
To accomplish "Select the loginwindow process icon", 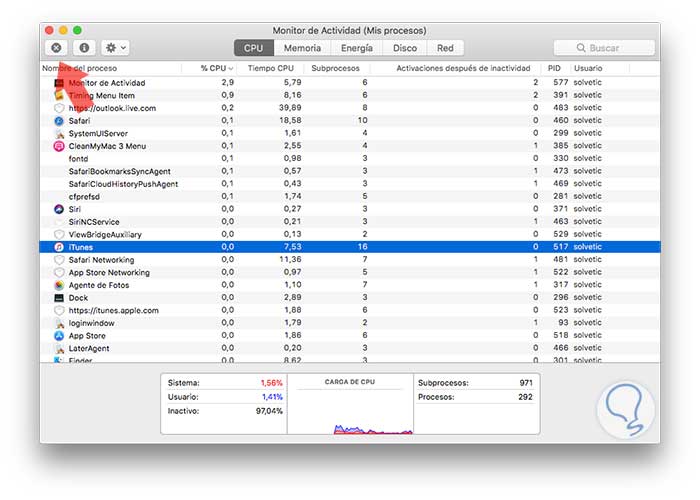I will (x=59, y=323).
